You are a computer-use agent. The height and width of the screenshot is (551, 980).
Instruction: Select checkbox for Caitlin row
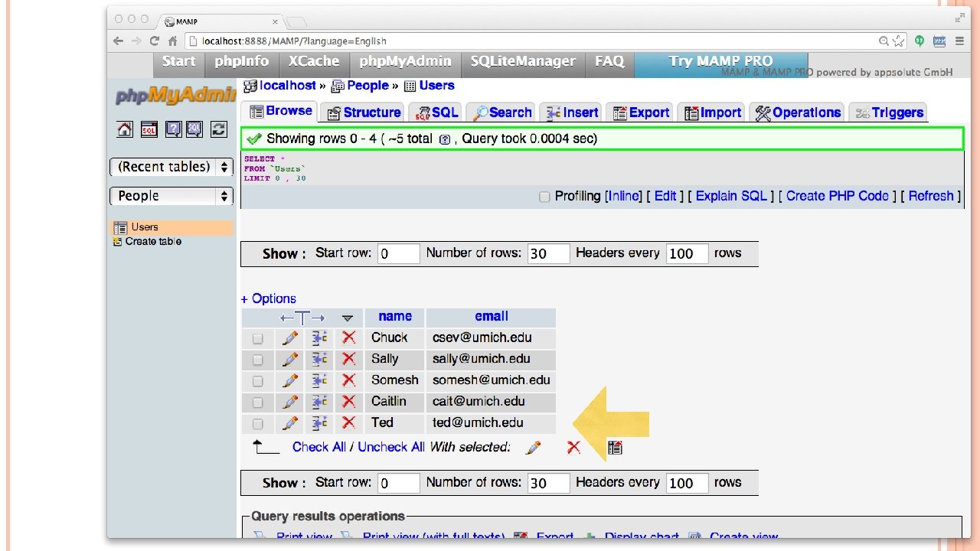(x=258, y=403)
